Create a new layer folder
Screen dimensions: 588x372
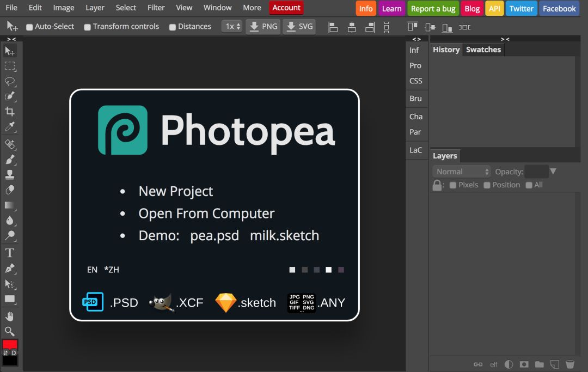pos(539,364)
